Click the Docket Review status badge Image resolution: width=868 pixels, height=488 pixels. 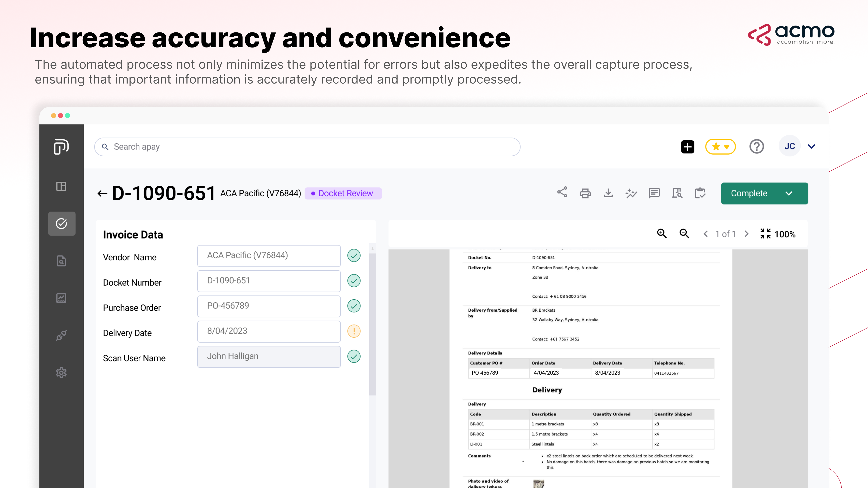[343, 194]
